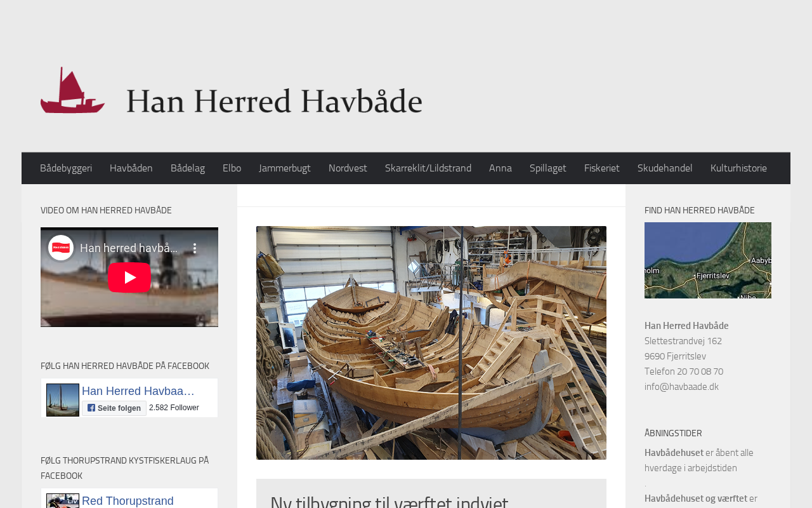Click the red boat logo icon
Image resolution: width=812 pixels, height=508 pixels.
click(73, 90)
